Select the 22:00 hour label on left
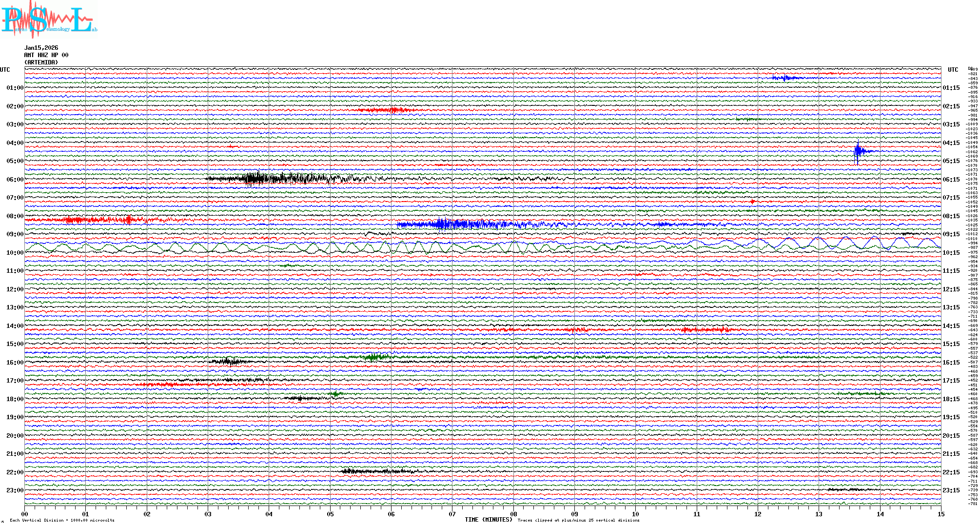This screenshot has height=527, width=980. 15,472
